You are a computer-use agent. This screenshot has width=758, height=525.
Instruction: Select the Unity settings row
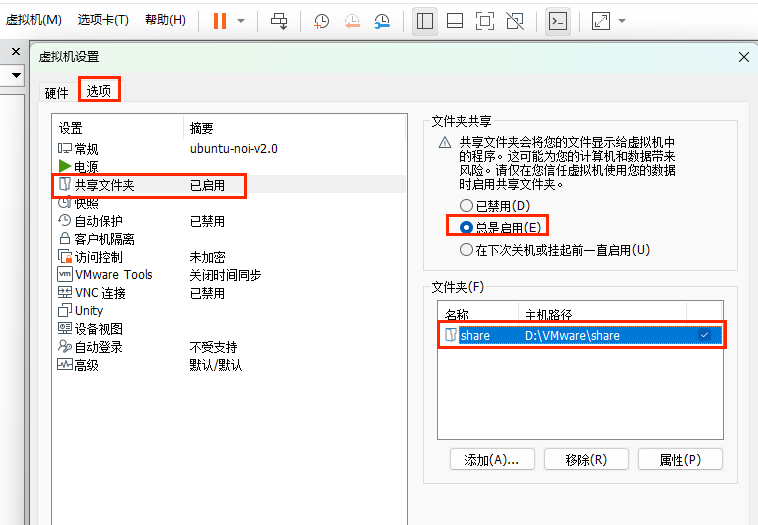coord(228,310)
